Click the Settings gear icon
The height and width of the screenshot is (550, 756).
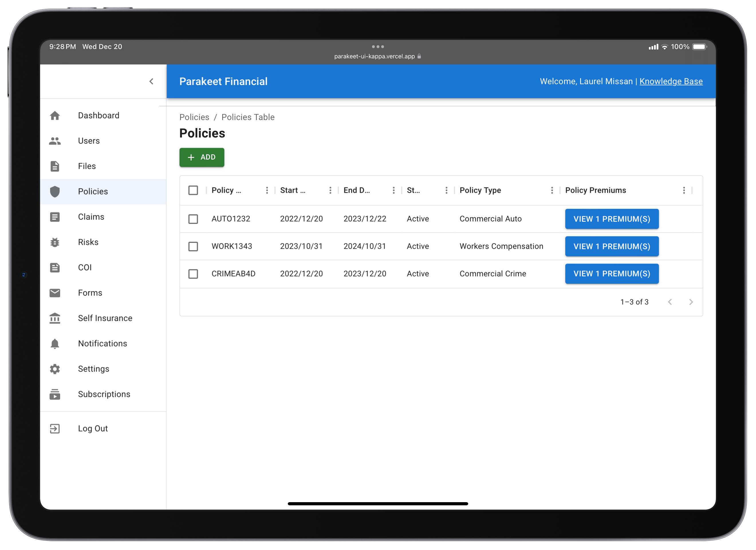[55, 369]
